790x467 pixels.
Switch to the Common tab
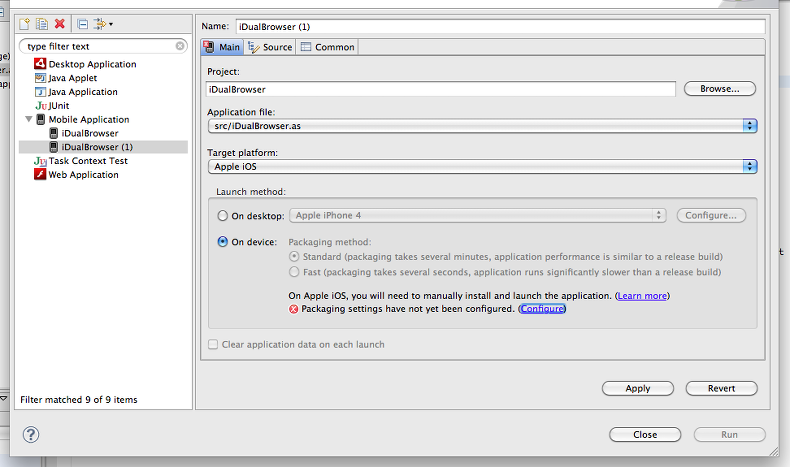coord(327,47)
